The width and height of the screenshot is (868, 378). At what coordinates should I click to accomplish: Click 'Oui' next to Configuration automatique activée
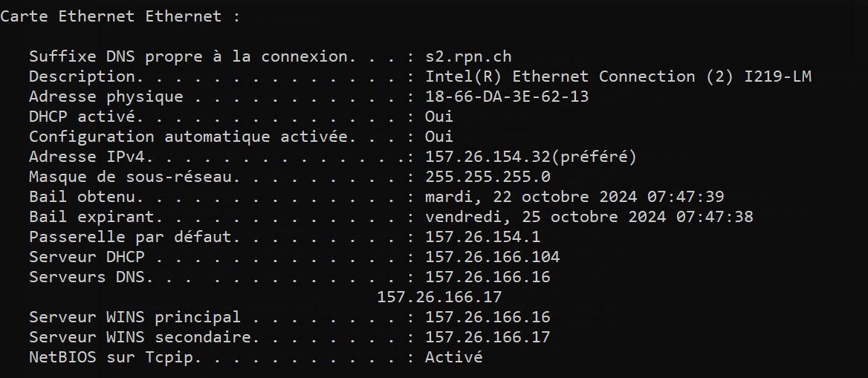point(438,136)
